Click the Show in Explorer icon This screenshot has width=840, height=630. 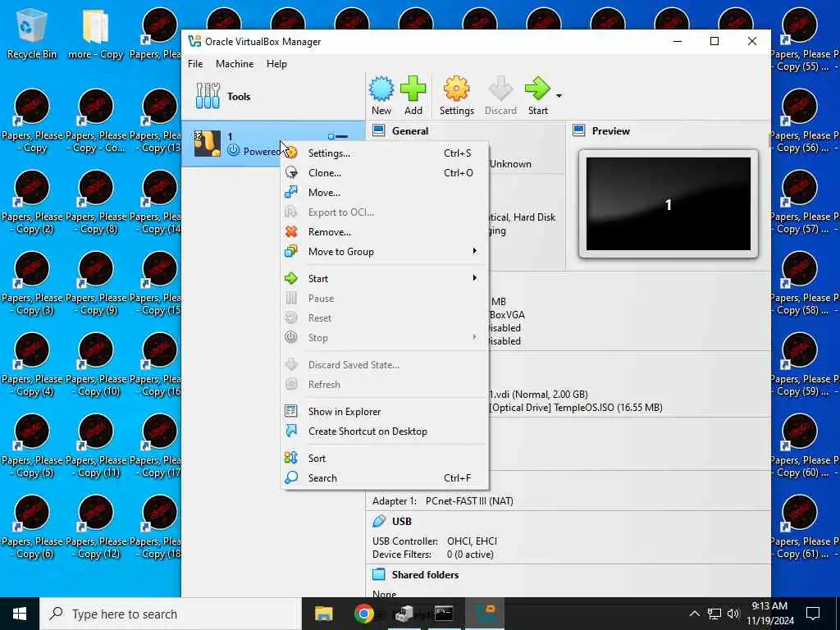click(291, 411)
